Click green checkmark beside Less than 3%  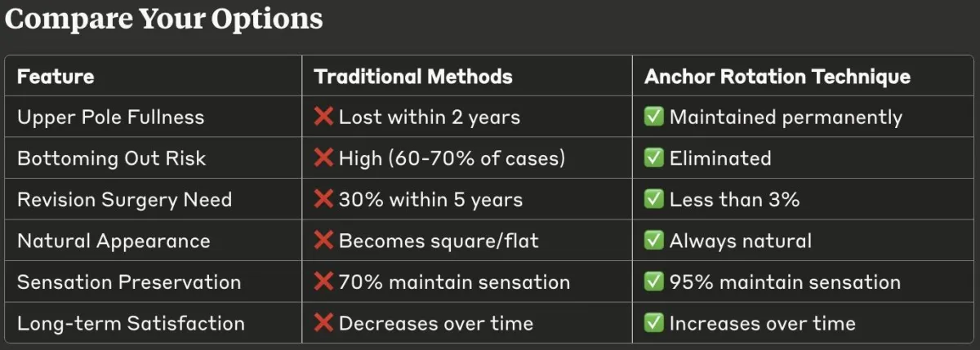point(654,200)
